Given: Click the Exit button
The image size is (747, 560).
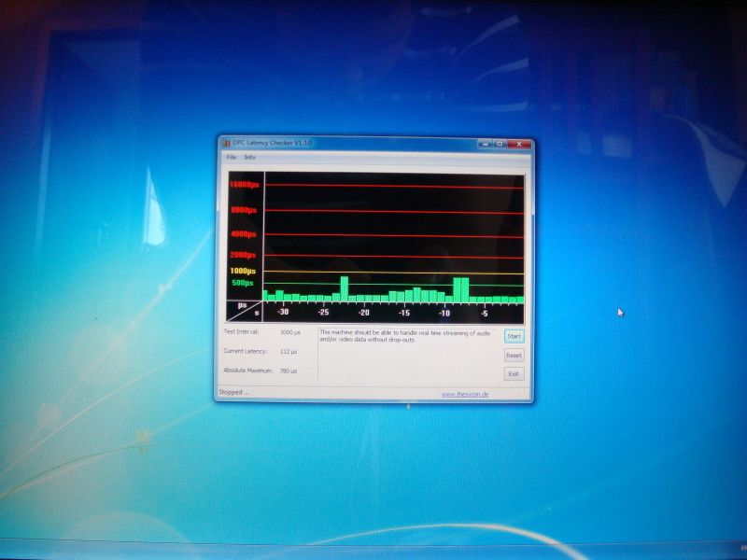Looking at the screenshot, I should coord(514,374).
